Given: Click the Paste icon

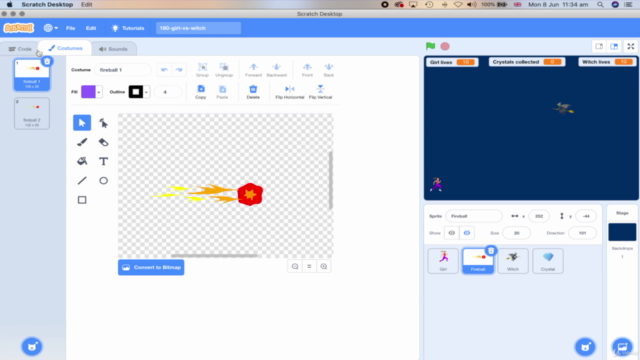Looking at the screenshot, I should (222, 92).
